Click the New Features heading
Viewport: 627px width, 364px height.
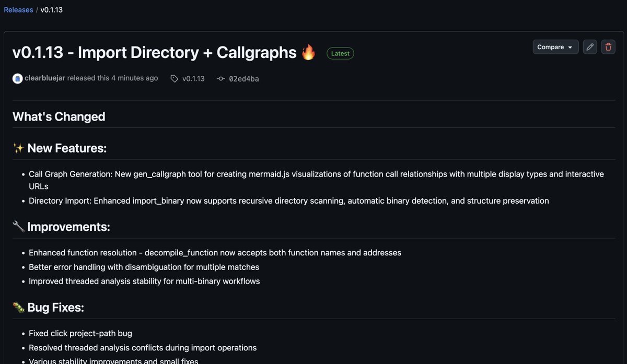[x=60, y=148]
